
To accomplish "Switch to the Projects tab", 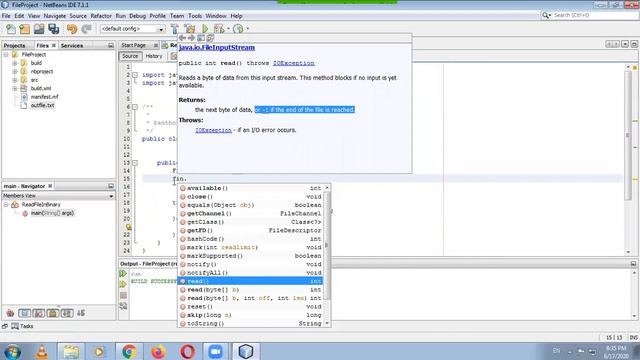I will point(15,46).
